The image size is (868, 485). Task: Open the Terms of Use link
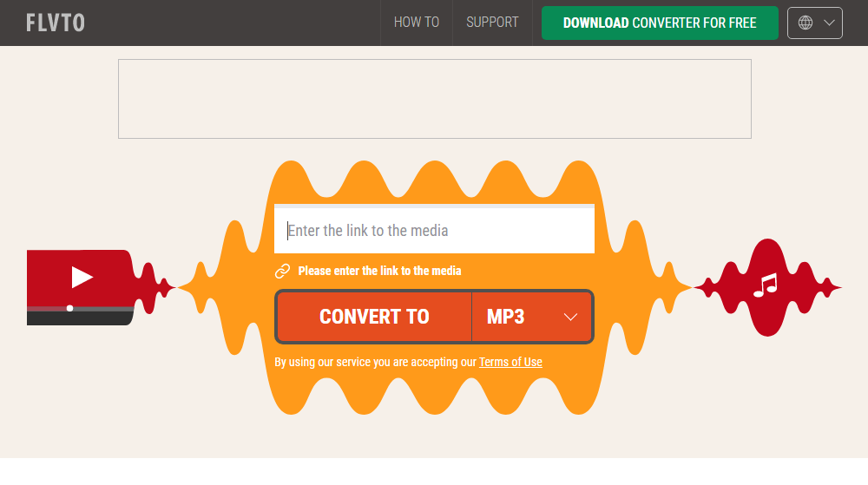[510, 362]
